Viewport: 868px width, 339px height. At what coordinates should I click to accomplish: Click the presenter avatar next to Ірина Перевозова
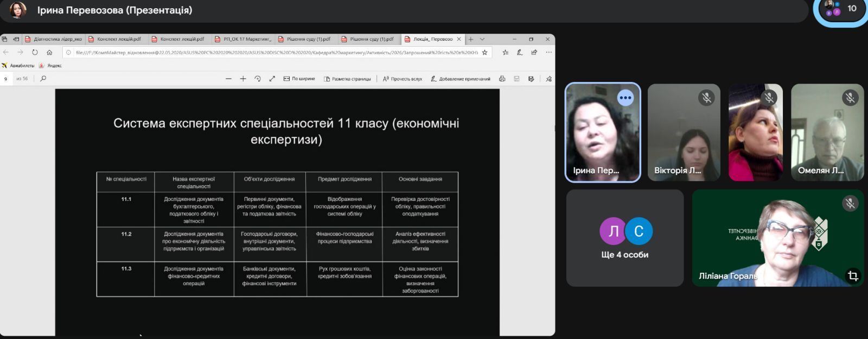(x=18, y=10)
